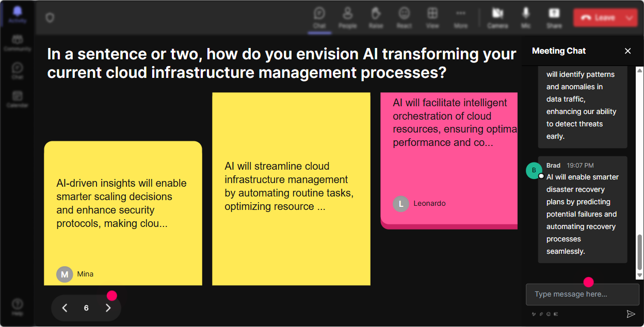The height and width of the screenshot is (327, 644).
Task: Click Leonardo's avatar on the pink note
Action: (x=401, y=204)
